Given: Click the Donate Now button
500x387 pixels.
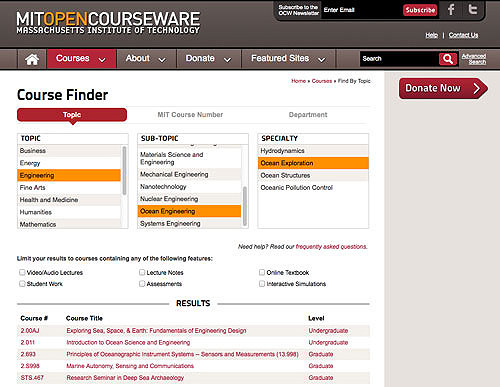Looking at the screenshot, I should (x=443, y=88).
